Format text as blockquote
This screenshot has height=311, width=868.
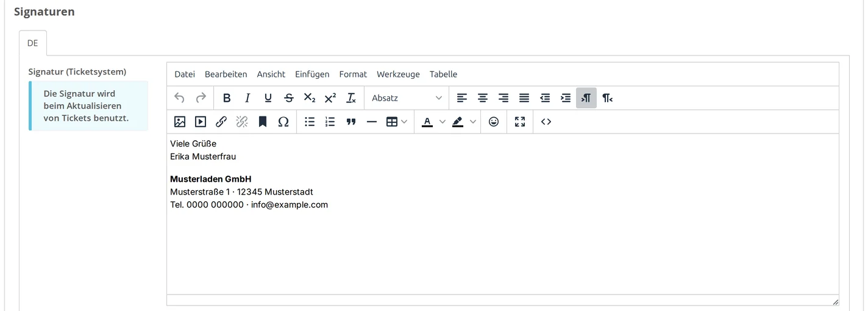[351, 121]
